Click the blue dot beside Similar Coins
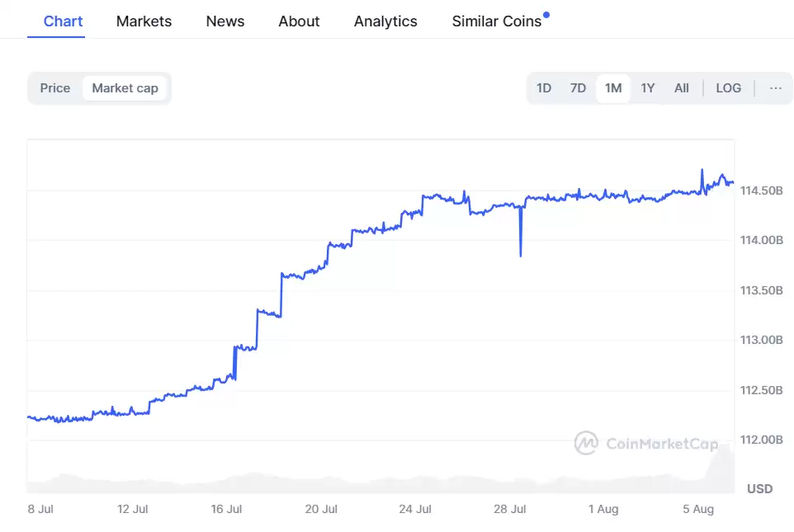The image size is (794, 532). pyautogui.click(x=546, y=15)
